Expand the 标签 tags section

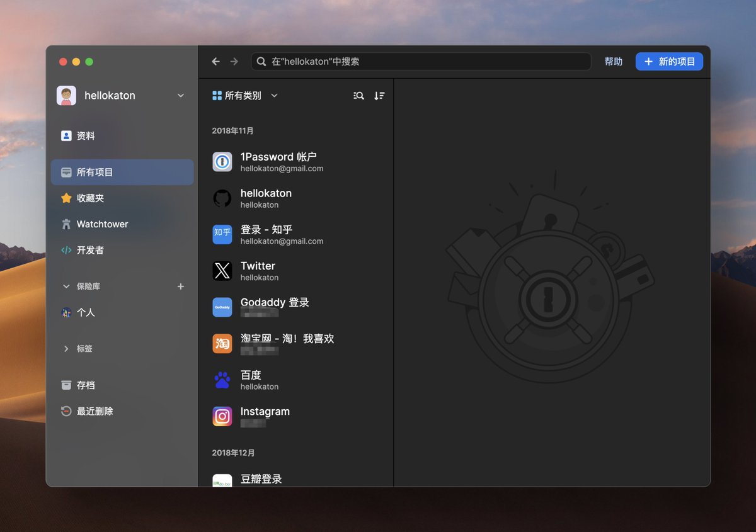tap(66, 349)
